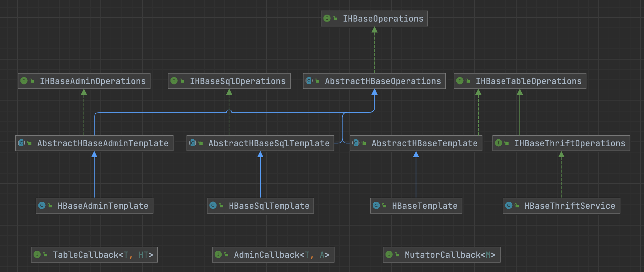Screen dimensions: 644x272
Task: Click the interface icon of IHBaseThriftOperations
Action: click(499, 143)
